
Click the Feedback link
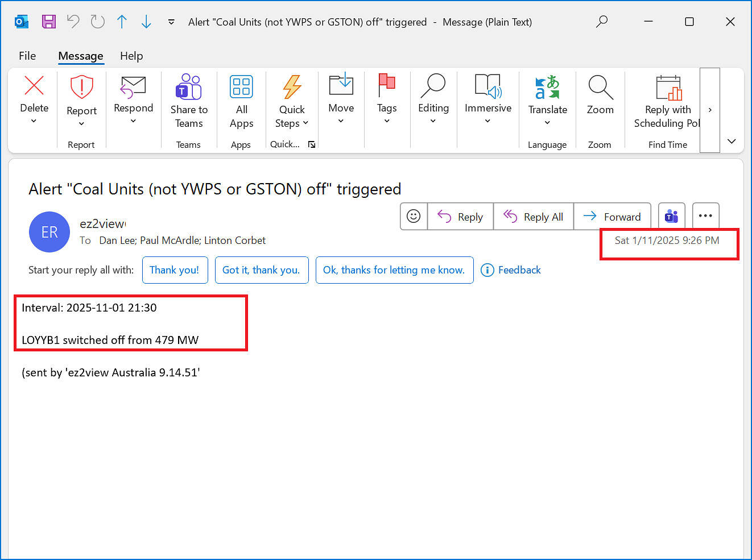(x=511, y=270)
